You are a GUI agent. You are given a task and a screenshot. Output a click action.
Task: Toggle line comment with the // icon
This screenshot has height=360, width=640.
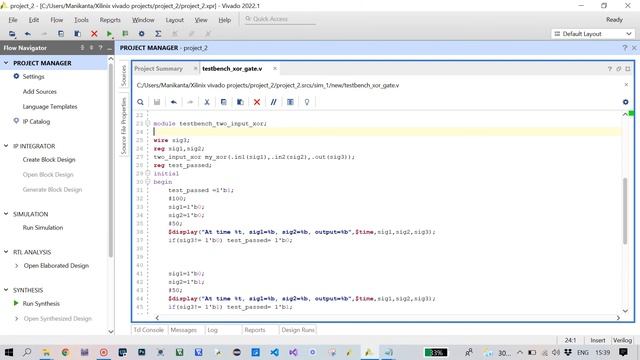pyautogui.click(x=273, y=102)
